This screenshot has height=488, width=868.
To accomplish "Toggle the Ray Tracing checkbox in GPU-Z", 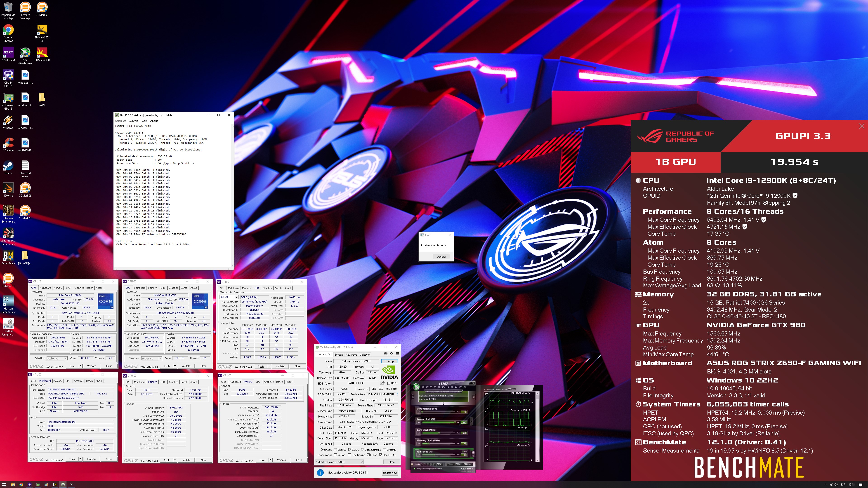I will click(349, 455).
